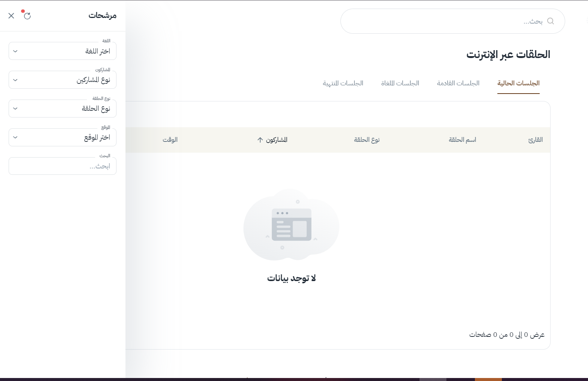Image resolution: width=588 pixels, height=381 pixels.
Task: Open the نوع الحلقة filter dropdown
Action: point(63,109)
